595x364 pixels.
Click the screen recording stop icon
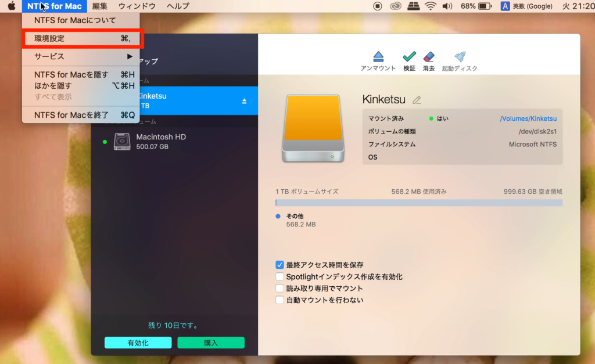(x=377, y=6)
